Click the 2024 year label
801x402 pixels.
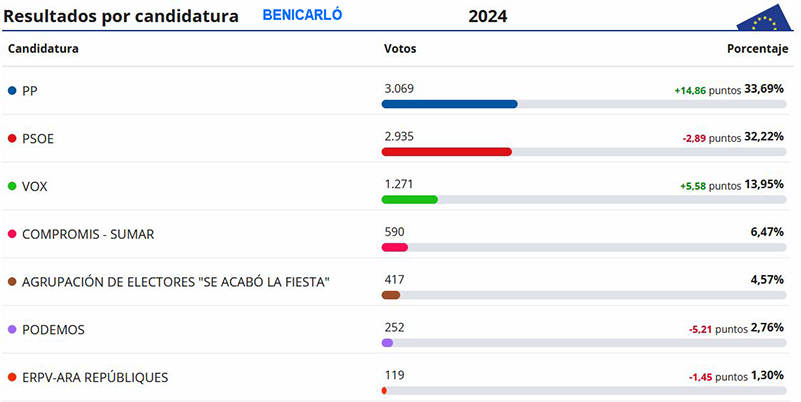(488, 16)
